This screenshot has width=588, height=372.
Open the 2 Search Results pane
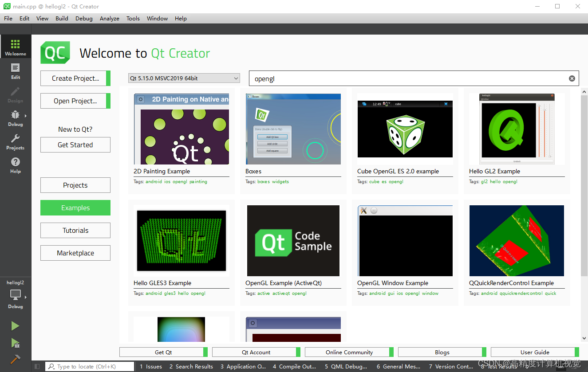[x=191, y=366]
